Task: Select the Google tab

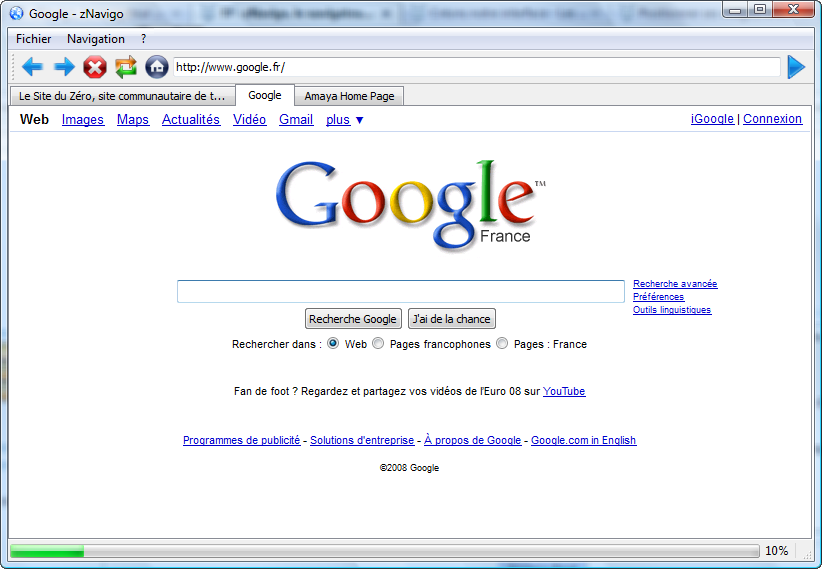Action: point(265,95)
